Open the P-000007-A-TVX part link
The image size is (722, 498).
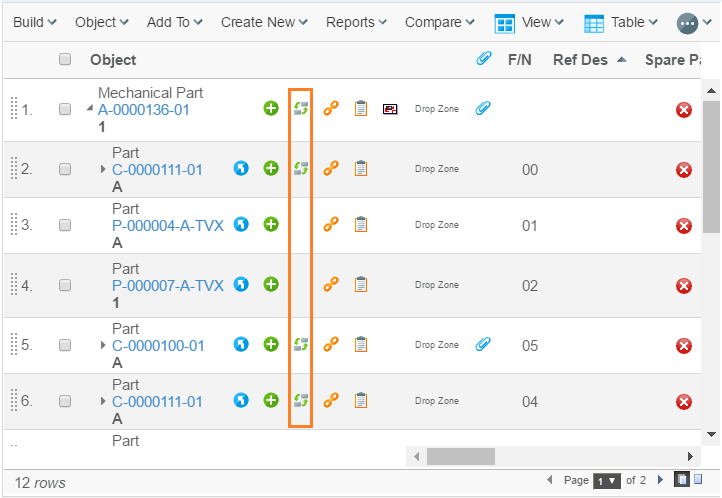pyautogui.click(x=168, y=286)
